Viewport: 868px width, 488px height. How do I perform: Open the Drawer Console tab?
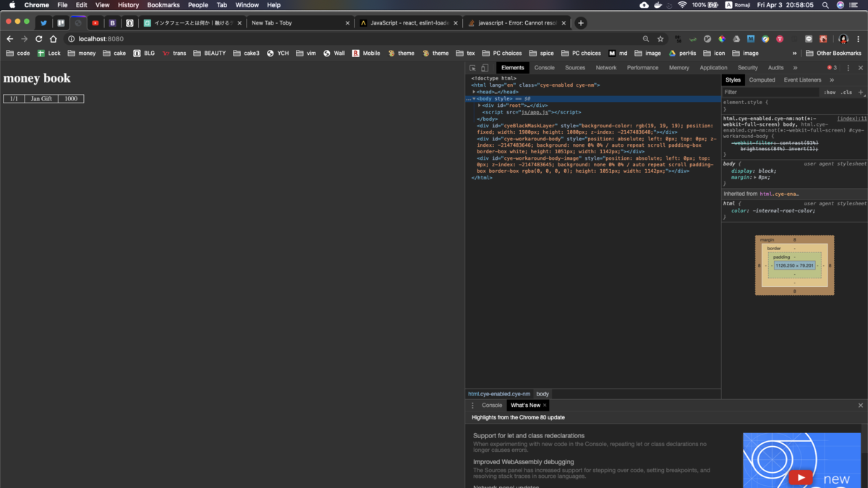click(x=492, y=406)
